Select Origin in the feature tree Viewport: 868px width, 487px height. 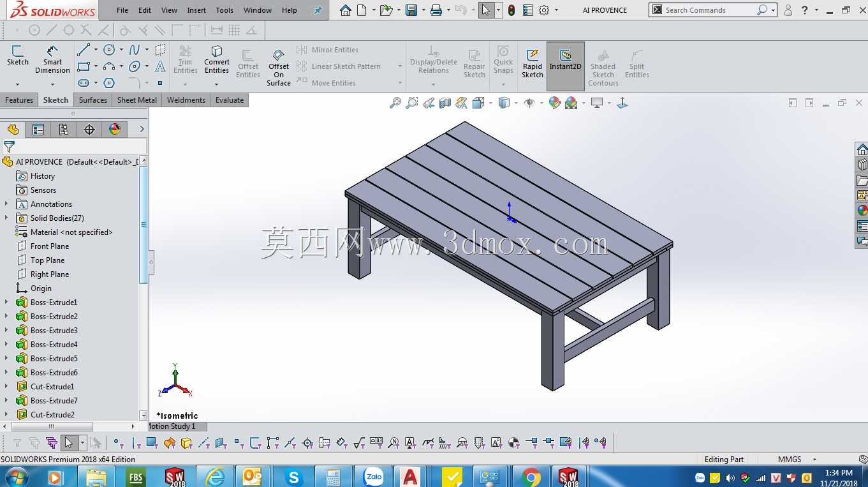(41, 288)
